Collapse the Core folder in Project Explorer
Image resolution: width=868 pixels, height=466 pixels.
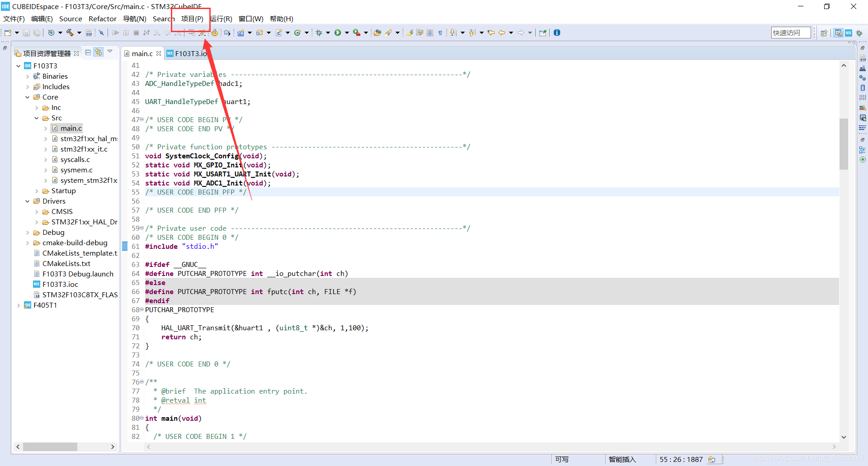point(28,97)
